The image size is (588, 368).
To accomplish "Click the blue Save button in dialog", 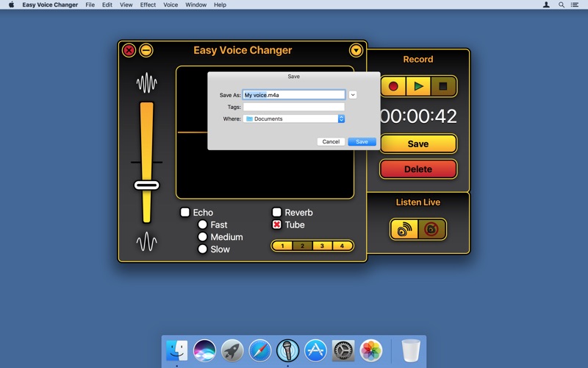I will (x=362, y=141).
